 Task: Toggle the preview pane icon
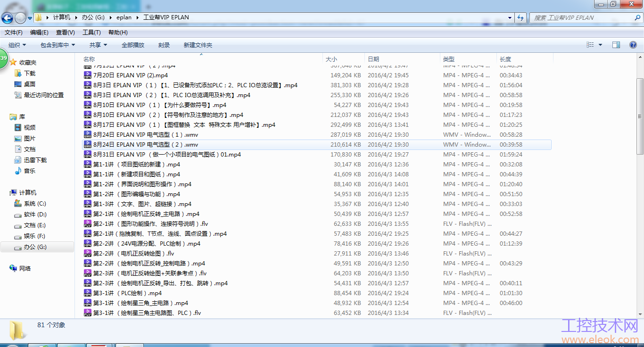(616, 45)
